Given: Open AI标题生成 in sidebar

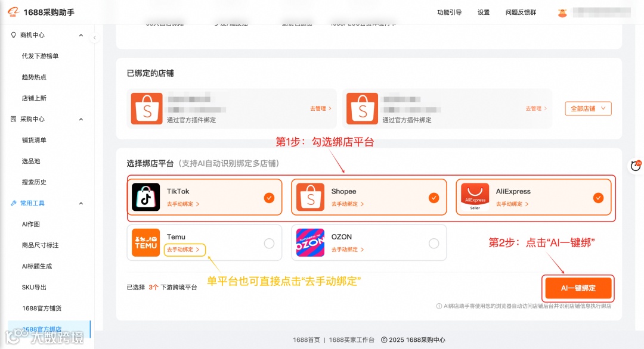Looking at the screenshot, I should (37, 266).
